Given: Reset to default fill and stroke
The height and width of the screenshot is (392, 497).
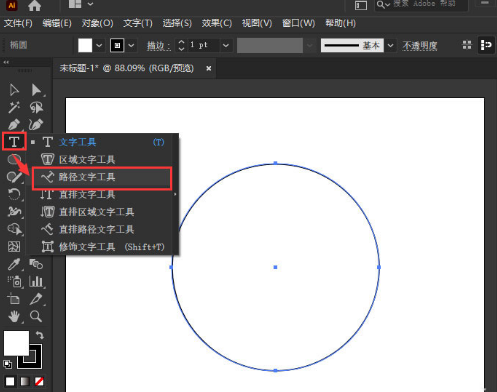Looking at the screenshot, I should pyautogui.click(x=7, y=364).
